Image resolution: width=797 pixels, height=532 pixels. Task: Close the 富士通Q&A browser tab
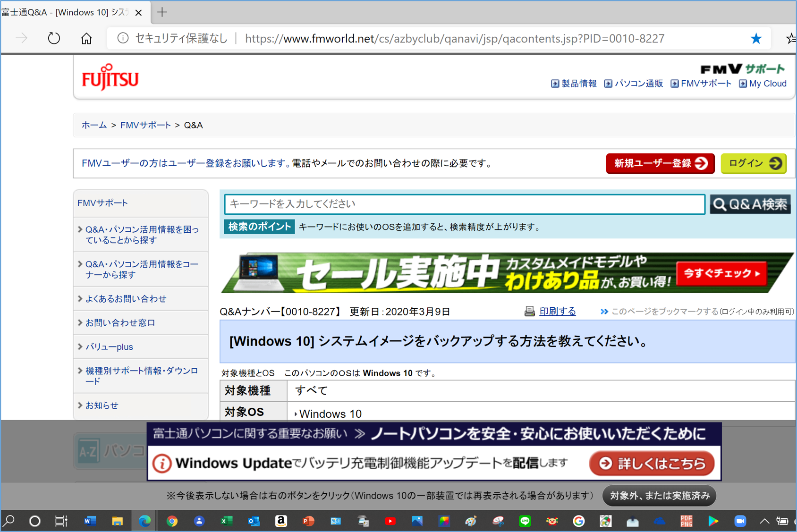tap(138, 13)
